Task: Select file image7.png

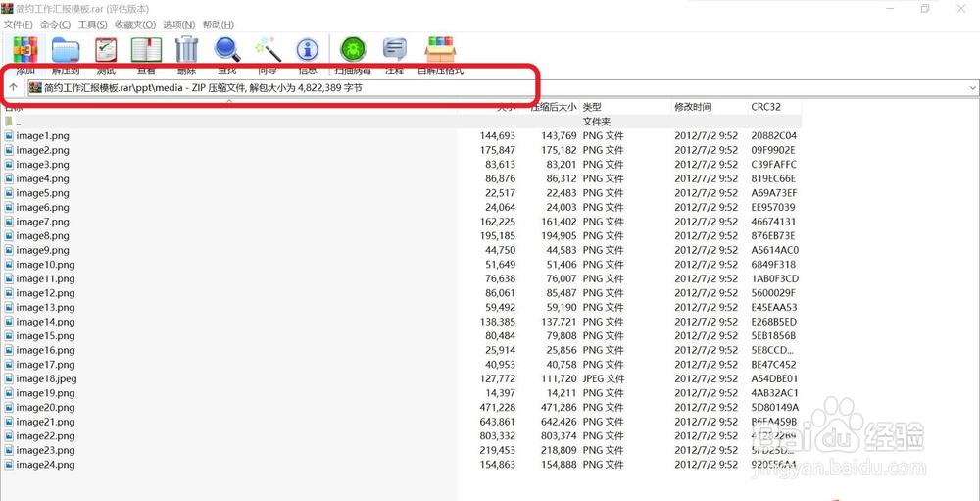Action: coord(42,222)
